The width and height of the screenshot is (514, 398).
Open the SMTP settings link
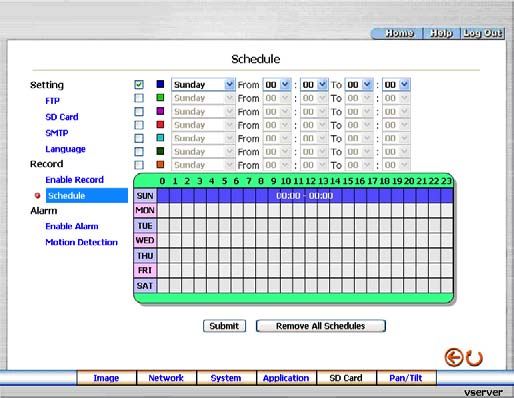(x=57, y=133)
